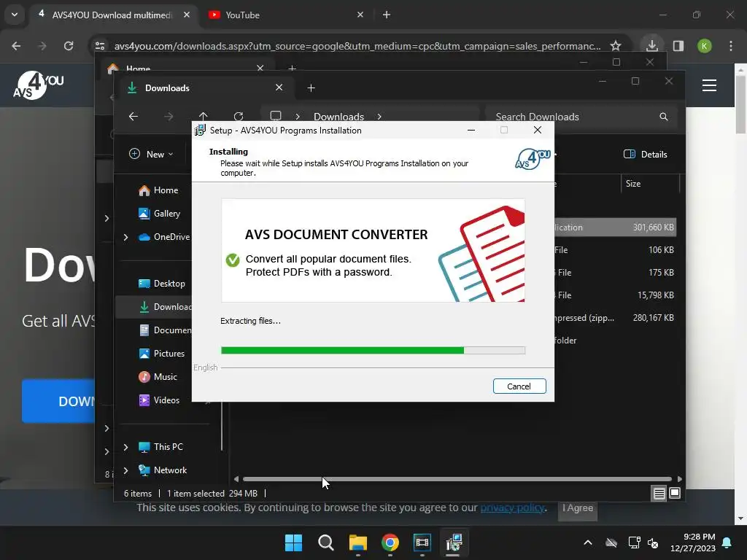Bookmark this page with the star icon
The height and width of the screenshot is (560, 747).
(x=616, y=46)
